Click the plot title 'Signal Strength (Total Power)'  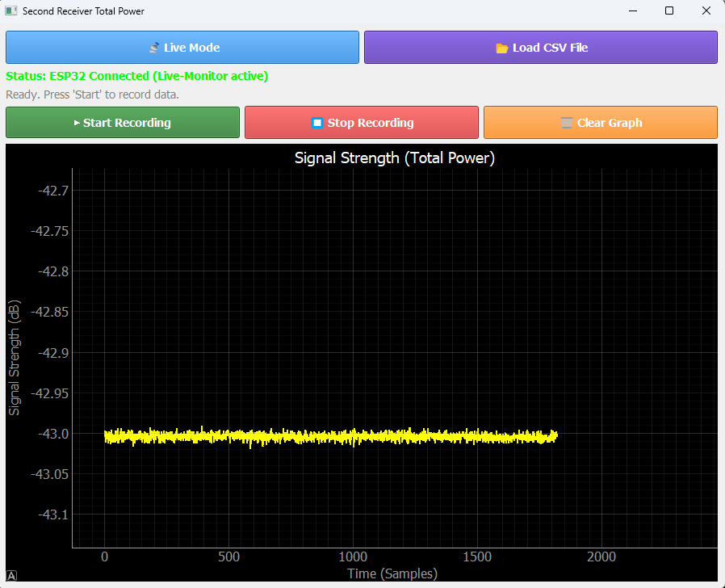coord(394,158)
